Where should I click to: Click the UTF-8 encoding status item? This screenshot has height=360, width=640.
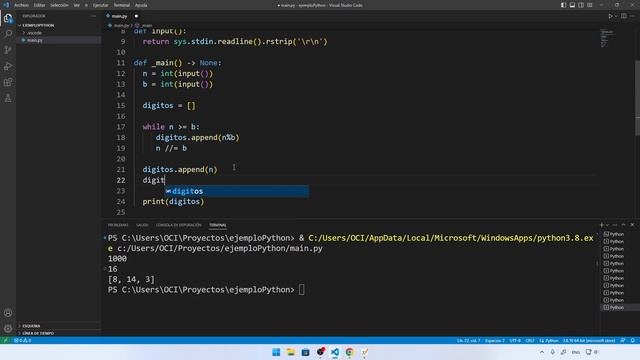(515, 340)
